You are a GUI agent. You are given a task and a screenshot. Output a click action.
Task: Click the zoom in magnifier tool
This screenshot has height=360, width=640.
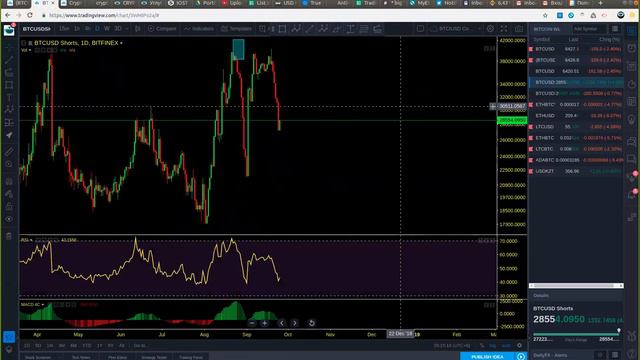[9, 164]
